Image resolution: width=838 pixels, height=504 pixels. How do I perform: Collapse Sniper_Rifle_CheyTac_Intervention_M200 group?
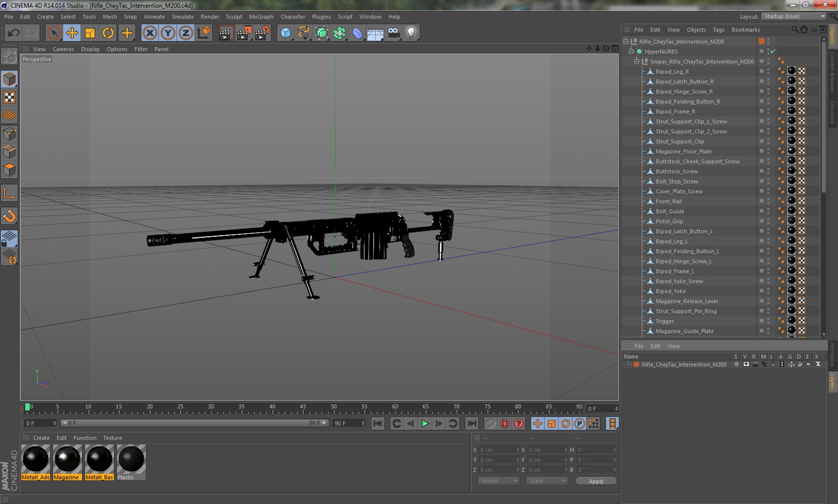pyautogui.click(x=637, y=62)
